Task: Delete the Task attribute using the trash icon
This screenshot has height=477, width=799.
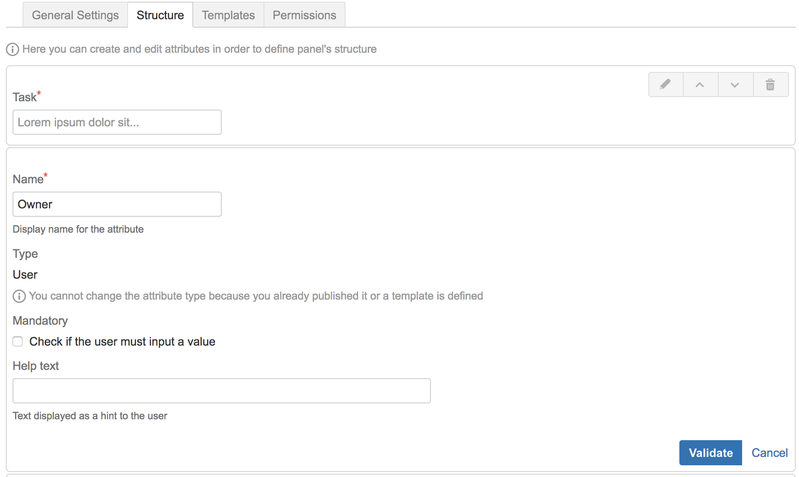Action: [x=770, y=85]
